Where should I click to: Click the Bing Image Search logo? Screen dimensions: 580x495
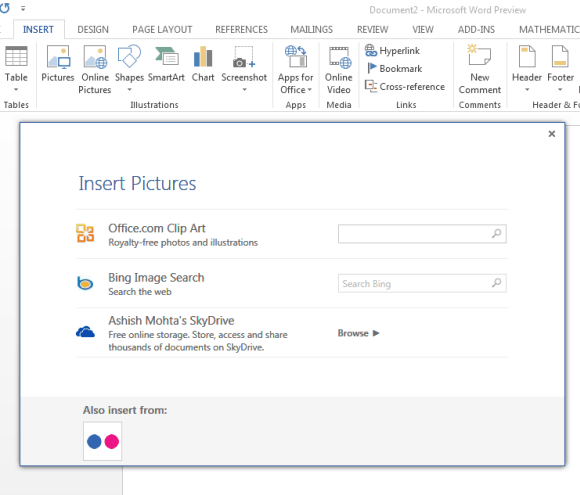click(85, 283)
